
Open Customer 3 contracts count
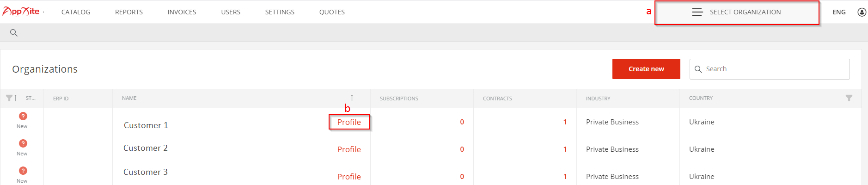coord(565,177)
